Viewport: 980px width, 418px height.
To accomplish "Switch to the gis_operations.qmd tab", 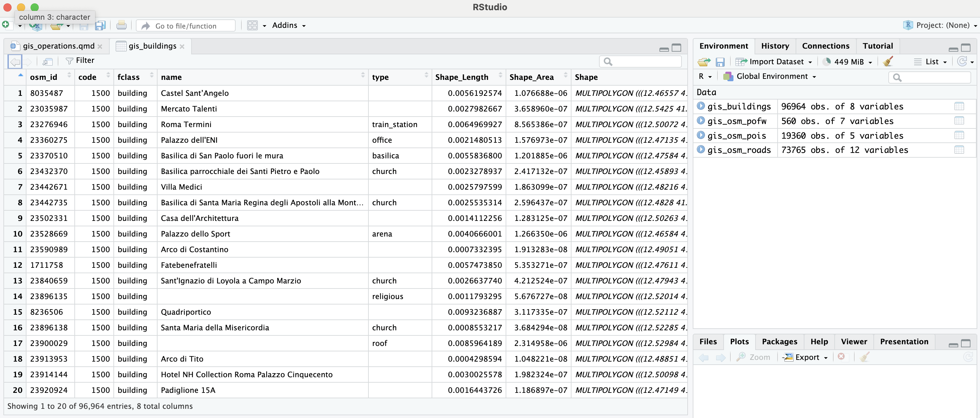I will (x=58, y=46).
